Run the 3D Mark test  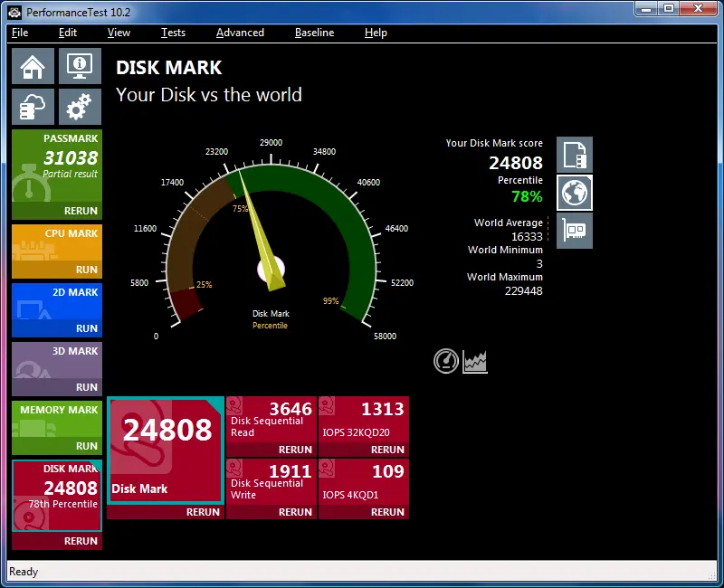(x=87, y=387)
